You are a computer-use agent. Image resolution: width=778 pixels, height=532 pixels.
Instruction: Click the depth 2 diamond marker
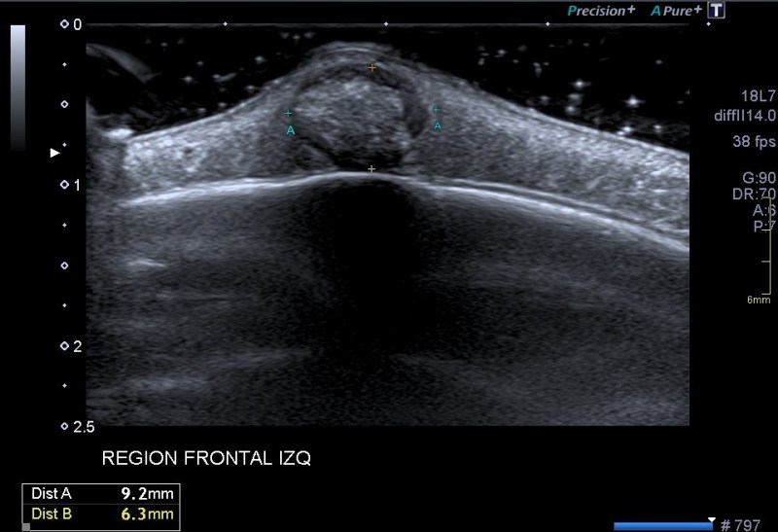click(x=65, y=345)
